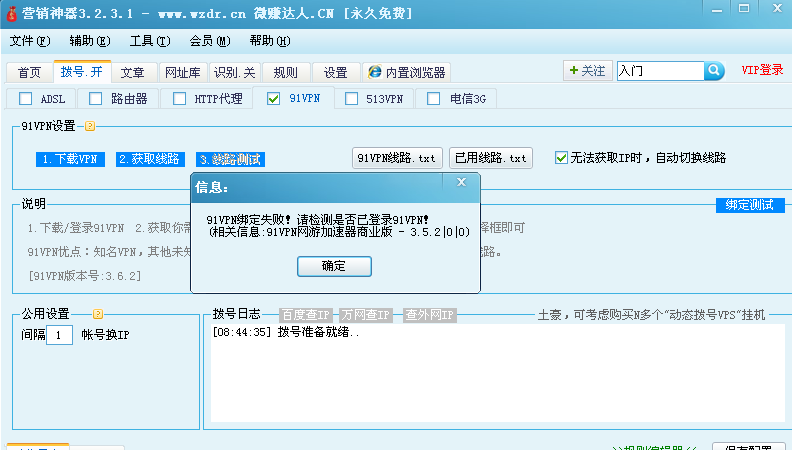Enable the 路由器 checkbox
The image size is (792, 450).
(x=95, y=98)
